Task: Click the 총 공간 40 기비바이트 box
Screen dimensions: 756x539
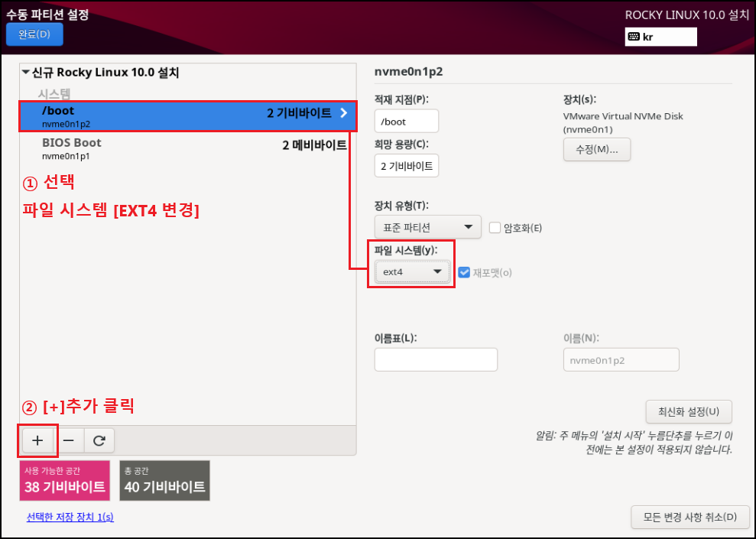Action: [x=164, y=480]
